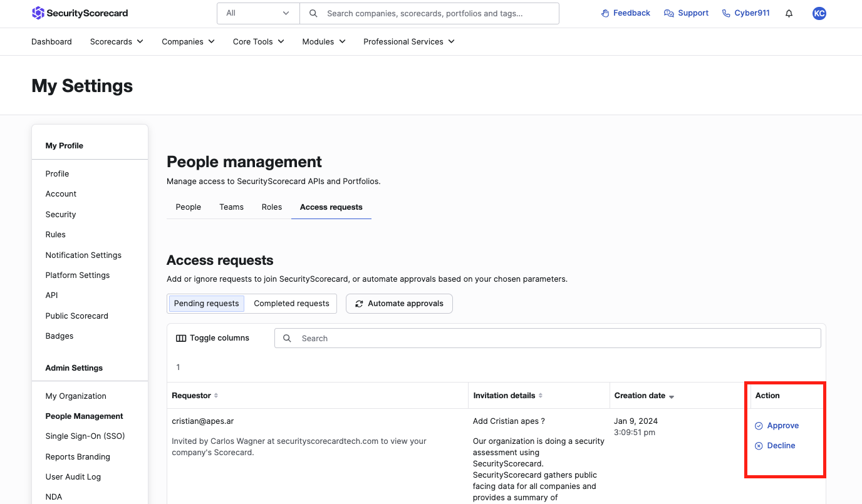This screenshot has width=862, height=504.
Task: Open Single Sign-On (SSO) settings
Action: [85, 436]
